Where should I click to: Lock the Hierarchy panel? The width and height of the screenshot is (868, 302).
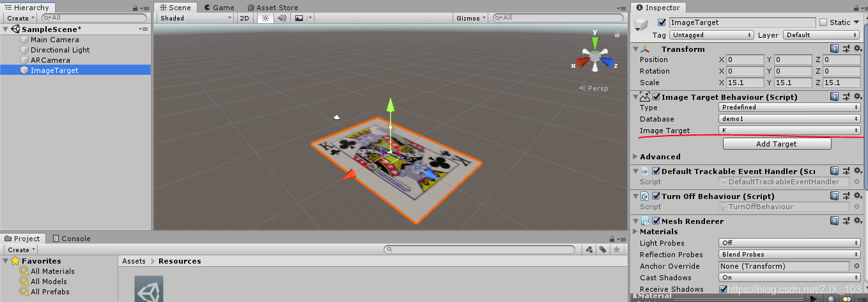pyautogui.click(x=136, y=8)
